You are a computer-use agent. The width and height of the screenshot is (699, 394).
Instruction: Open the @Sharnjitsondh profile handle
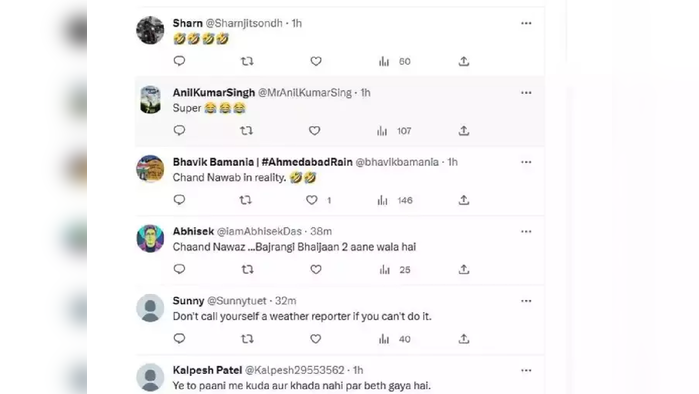(x=244, y=23)
